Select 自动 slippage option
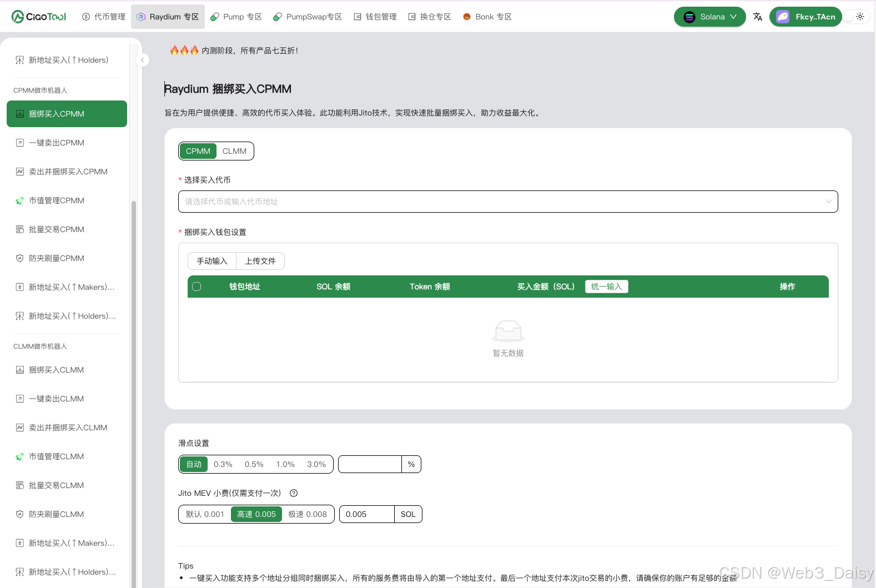This screenshot has height=588, width=876. (194, 464)
